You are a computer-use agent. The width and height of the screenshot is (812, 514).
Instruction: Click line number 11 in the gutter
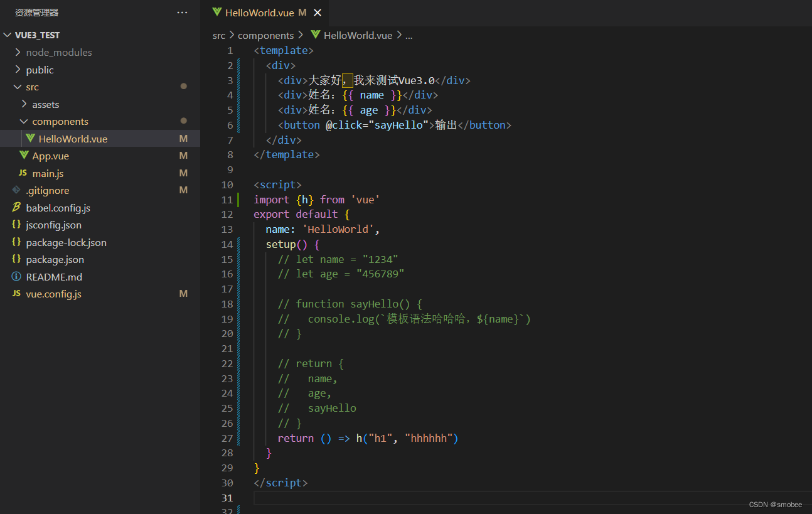227,200
